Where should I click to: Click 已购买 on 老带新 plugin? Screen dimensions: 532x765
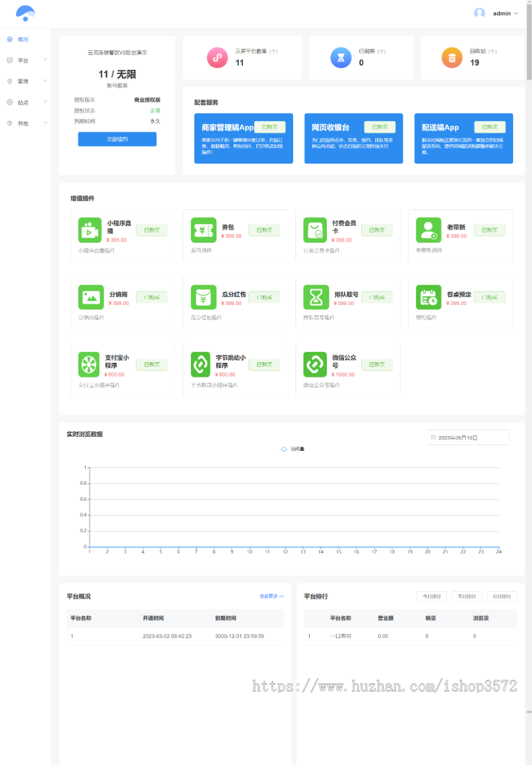(489, 230)
